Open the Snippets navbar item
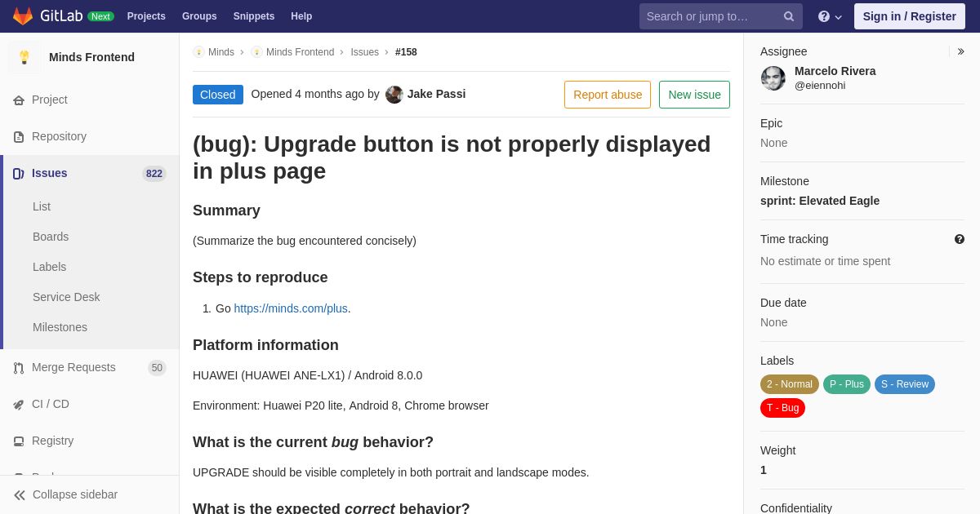Viewport: 980px width, 514px height. coord(254,16)
